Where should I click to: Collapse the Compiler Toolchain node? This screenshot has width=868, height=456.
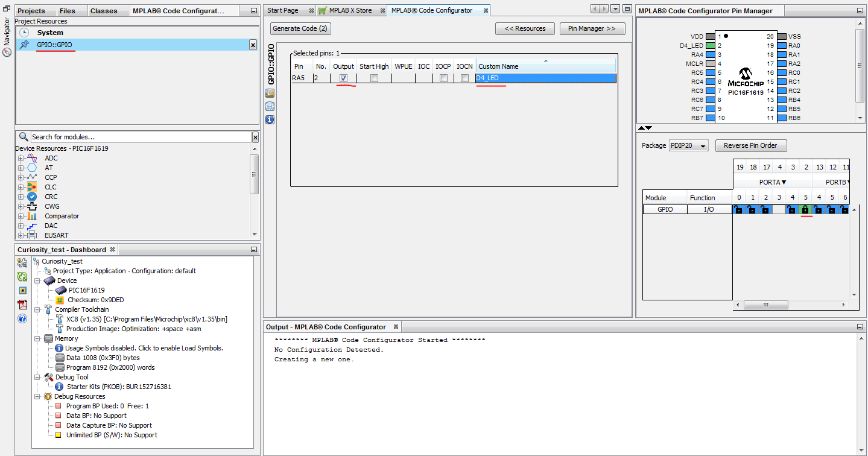pos(37,309)
